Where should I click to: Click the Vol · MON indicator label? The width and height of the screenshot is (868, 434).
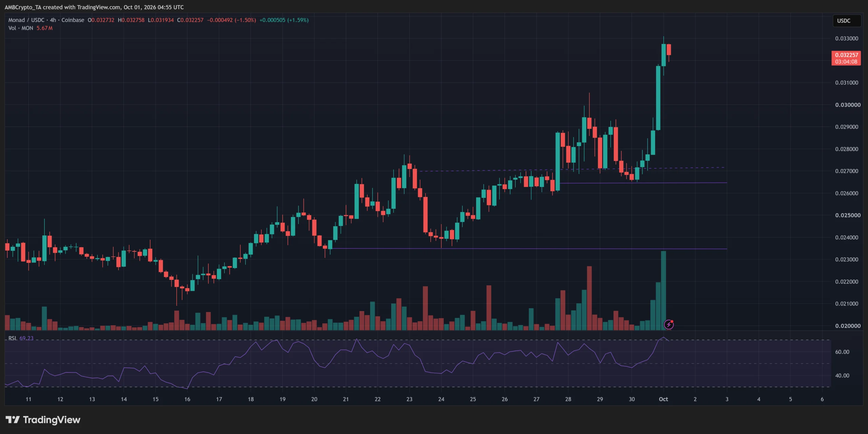click(x=21, y=28)
